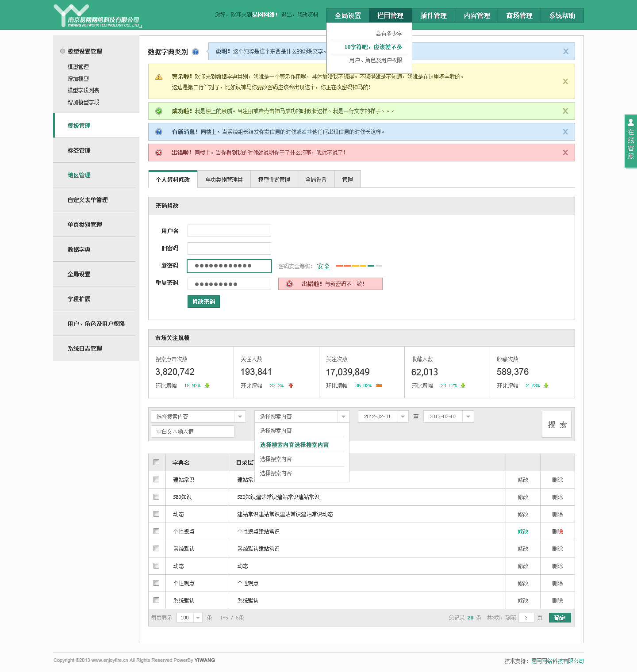Open the 在线客服 online support widget

pyautogui.click(x=631, y=141)
